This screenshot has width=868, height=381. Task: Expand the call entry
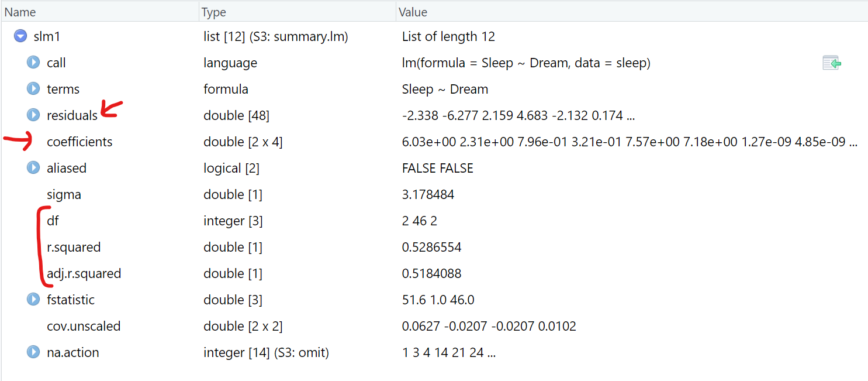33,63
